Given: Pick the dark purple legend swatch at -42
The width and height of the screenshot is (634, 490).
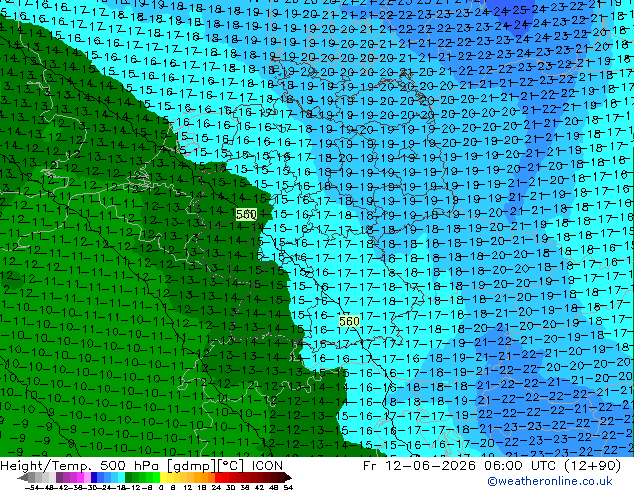Looking at the screenshot, I should (59, 477).
